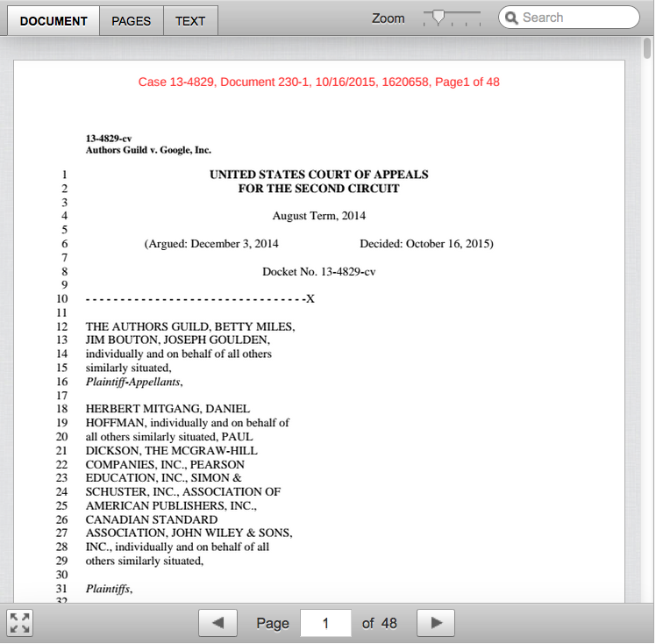
Task: Click the Search input field
Action: pyautogui.click(x=569, y=18)
